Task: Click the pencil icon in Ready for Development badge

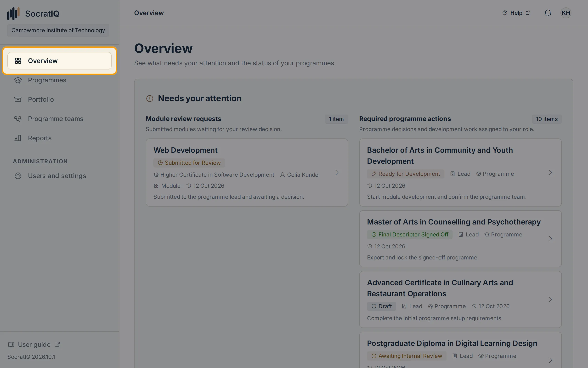Action: coord(374,174)
